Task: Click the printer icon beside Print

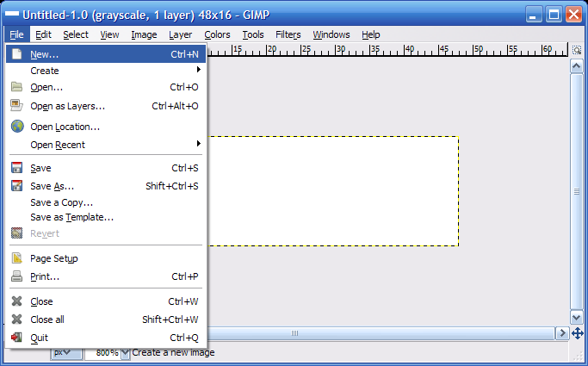Action: tap(16, 276)
